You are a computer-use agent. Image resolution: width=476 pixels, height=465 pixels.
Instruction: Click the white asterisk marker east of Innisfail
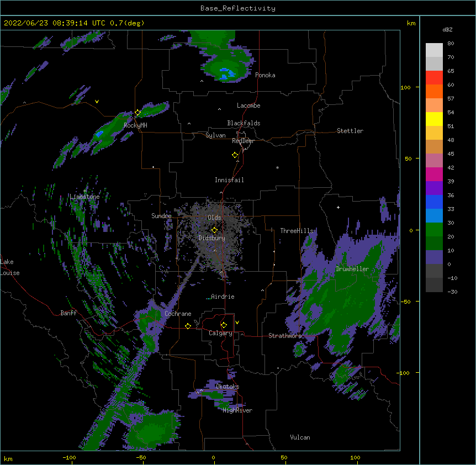pyautogui.click(x=277, y=168)
